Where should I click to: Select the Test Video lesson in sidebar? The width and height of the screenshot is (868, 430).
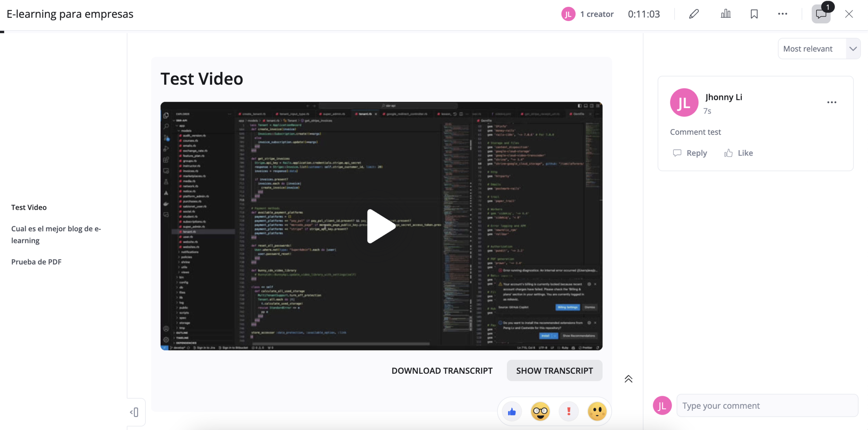(29, 207)
